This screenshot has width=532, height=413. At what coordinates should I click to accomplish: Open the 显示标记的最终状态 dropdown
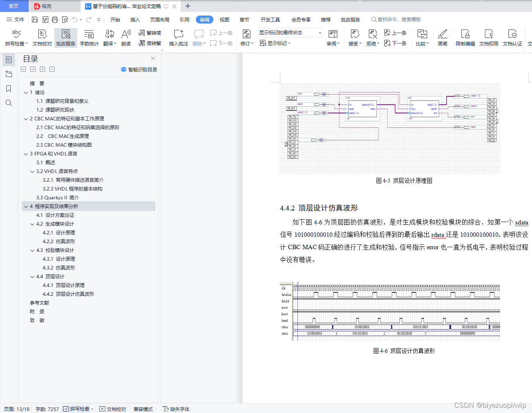tap(290, 33)
